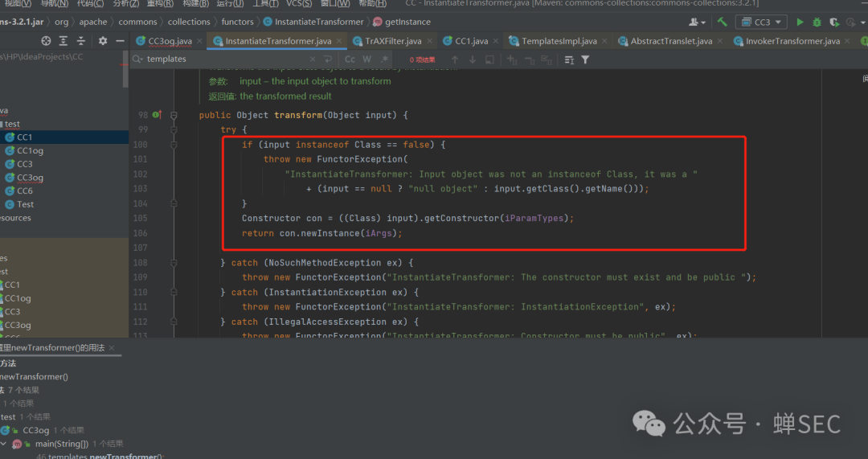
Task: Click the filter search results funnel icon
Action: click(x=585, y=59)
